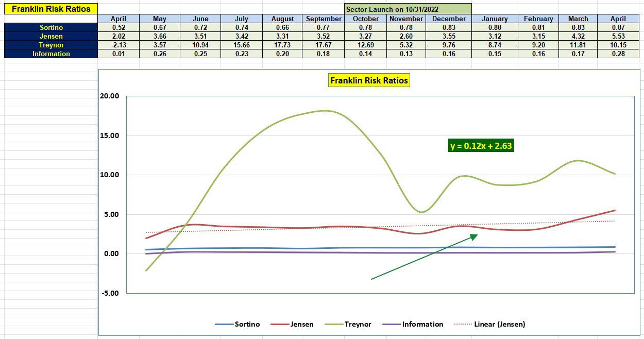Select the Sortino row label cell
The width and height of the screenshot is (644, 339).
pos(52,28)
